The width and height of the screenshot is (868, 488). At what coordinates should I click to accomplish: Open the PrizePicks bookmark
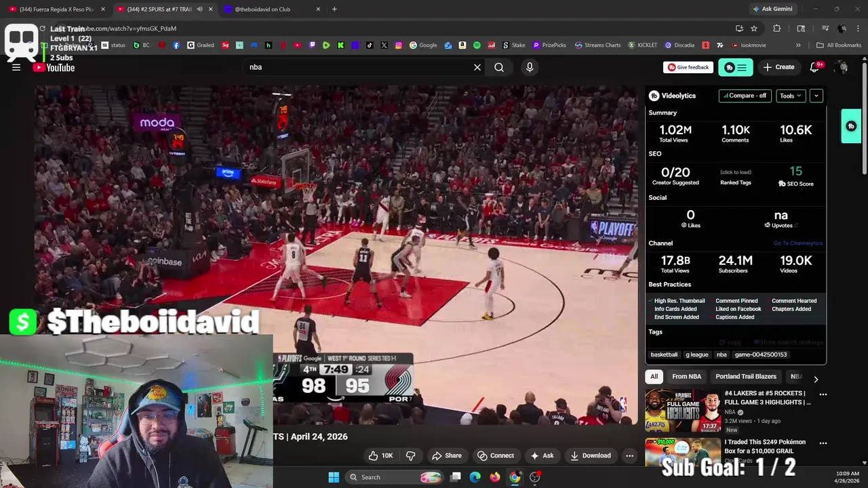point(549,45)
